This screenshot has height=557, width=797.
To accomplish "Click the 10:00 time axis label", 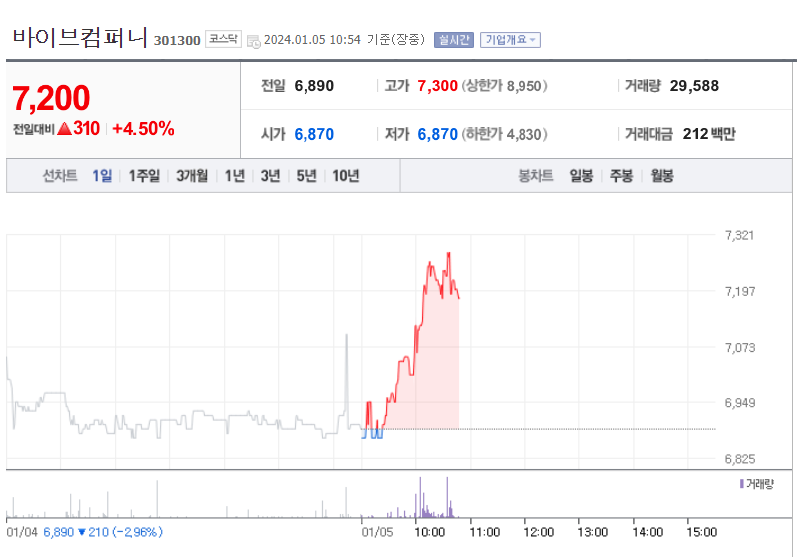I will point(430,532).
